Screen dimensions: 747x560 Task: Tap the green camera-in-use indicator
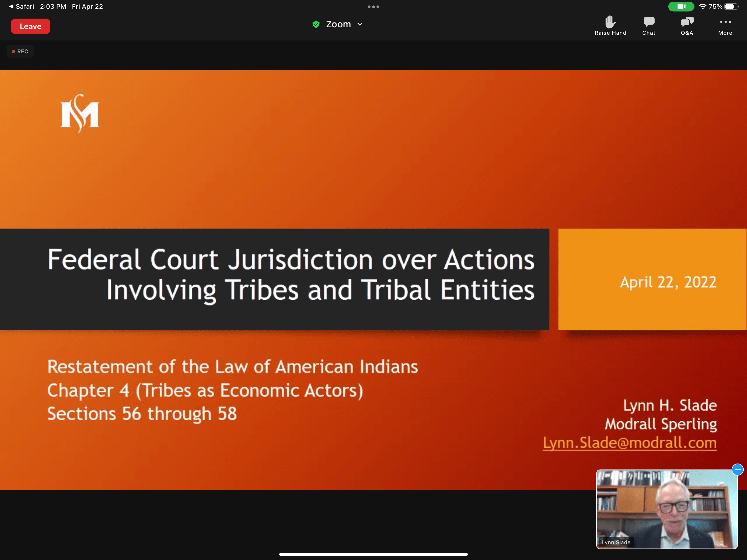[x=681, y=6]
